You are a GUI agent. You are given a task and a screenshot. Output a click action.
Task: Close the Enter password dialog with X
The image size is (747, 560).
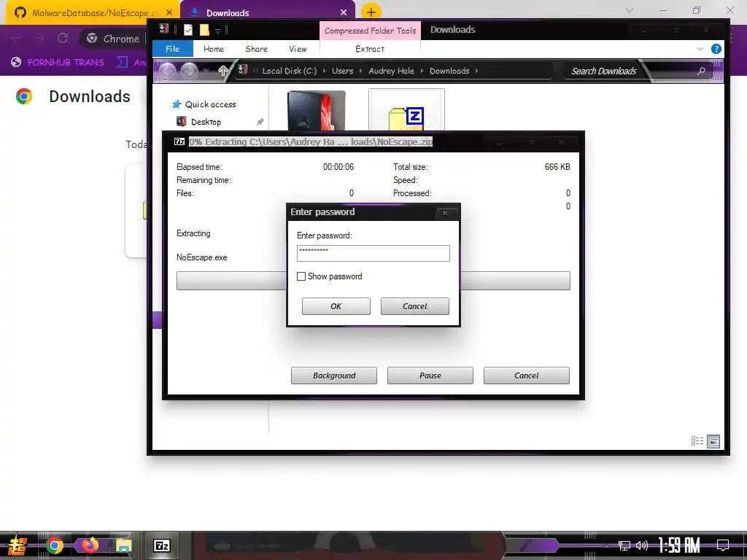coord(445,213)
